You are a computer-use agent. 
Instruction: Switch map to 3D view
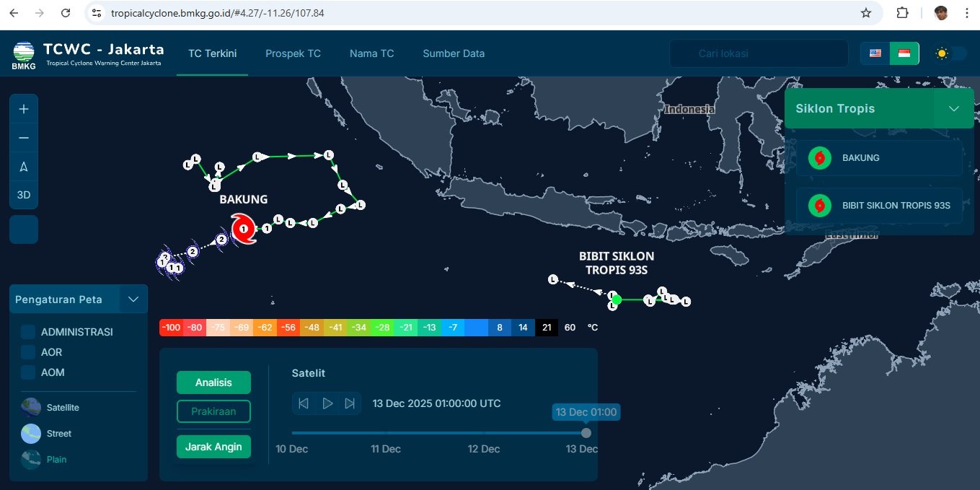(24, 195)
